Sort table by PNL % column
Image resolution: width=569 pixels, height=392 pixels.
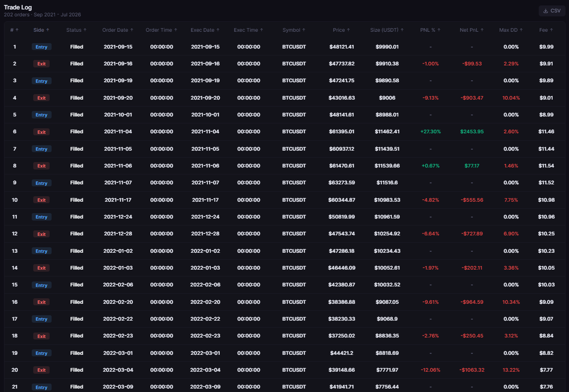[x=431, y=30]
